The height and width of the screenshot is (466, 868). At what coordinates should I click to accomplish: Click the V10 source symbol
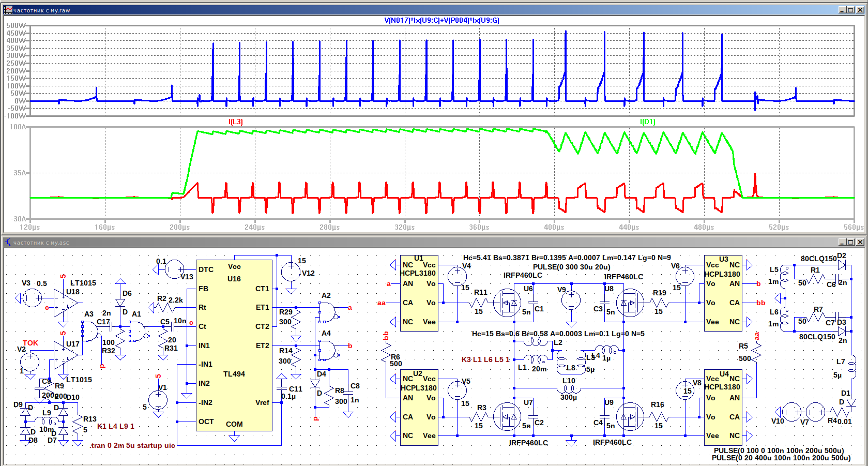[791, 412]
